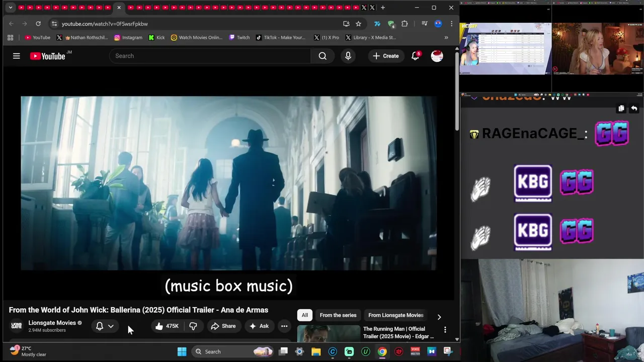Copy the chat message in overlay
The width and height of the screenshot is (644, 362).
[x=621, y=109]
